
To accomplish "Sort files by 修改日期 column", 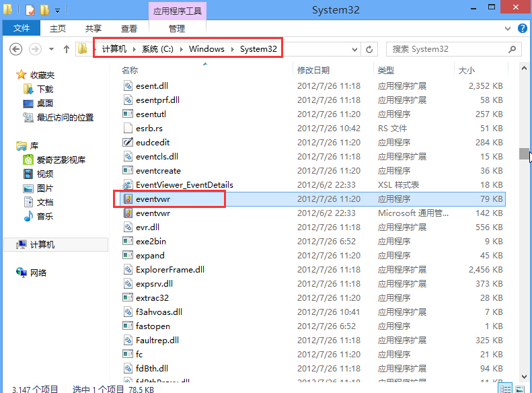I will click(313, 70).
